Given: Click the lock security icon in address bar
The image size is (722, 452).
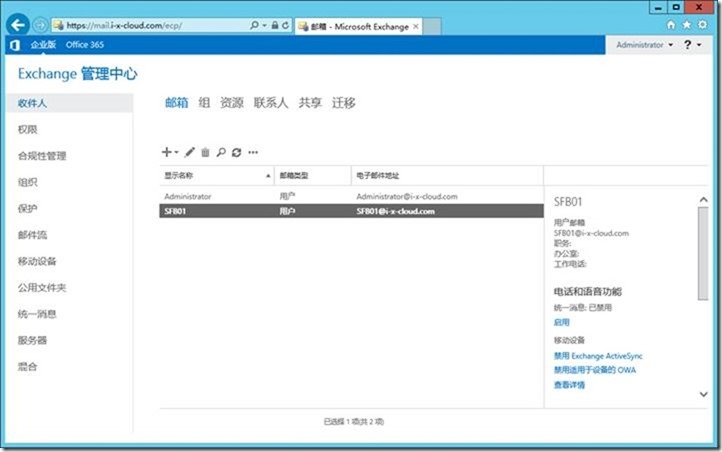Looking at the screenshot, I should [x=275, y=25].
